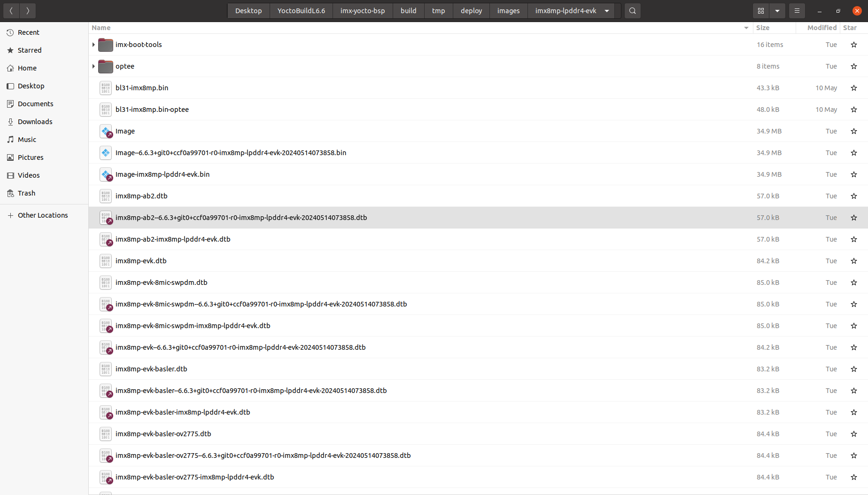Open the main hamburger menu
This screenshot has width=868, height=495.
click(797, 10)
